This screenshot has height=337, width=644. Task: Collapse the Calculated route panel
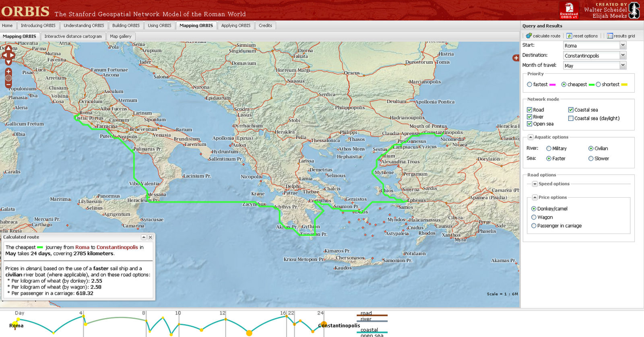[144, 237]
